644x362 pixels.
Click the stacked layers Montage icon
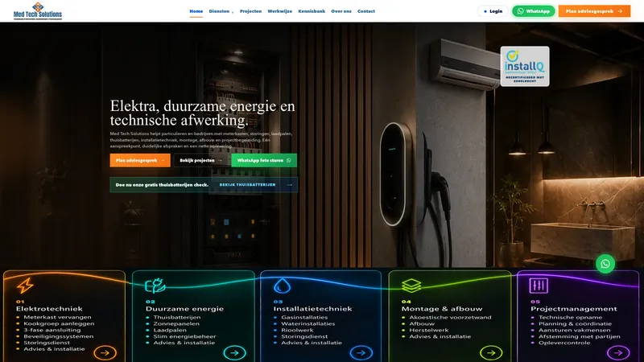pyautogui.click(x=411, y=286)
